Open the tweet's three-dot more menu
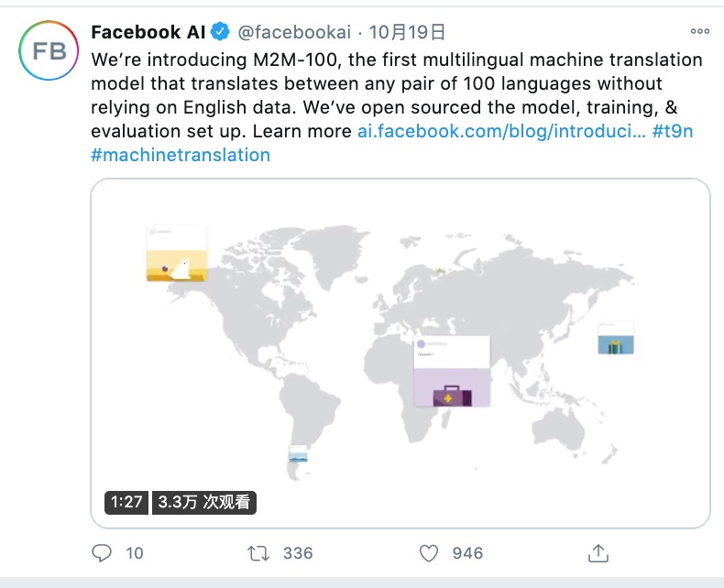Image resolution: width=724 pixels, height=588 pixels. [699, 32]
